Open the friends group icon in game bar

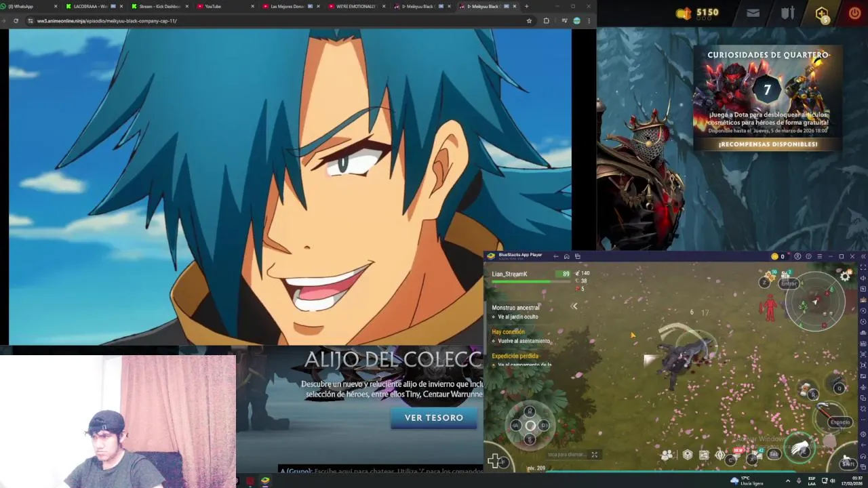click(x=667, y=455)
